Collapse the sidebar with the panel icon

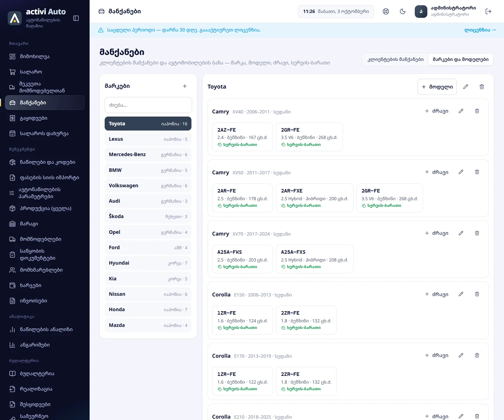coord(76,18)
